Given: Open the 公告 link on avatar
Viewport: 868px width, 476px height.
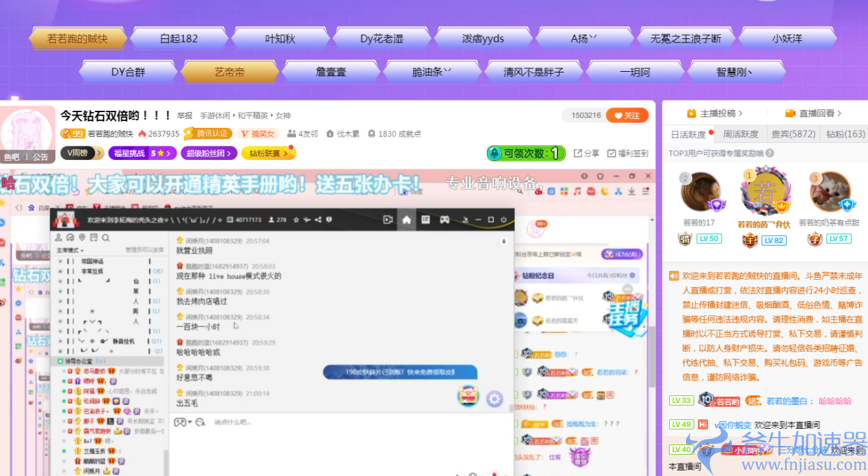Looking at the screenshot, I should pyautogui.click(x=41, y=157).
